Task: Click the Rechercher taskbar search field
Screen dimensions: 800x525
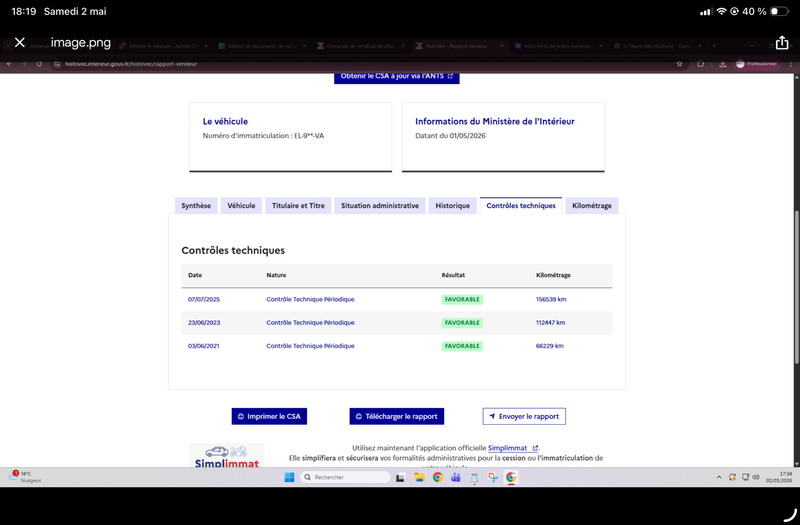Action: point(345,477)
